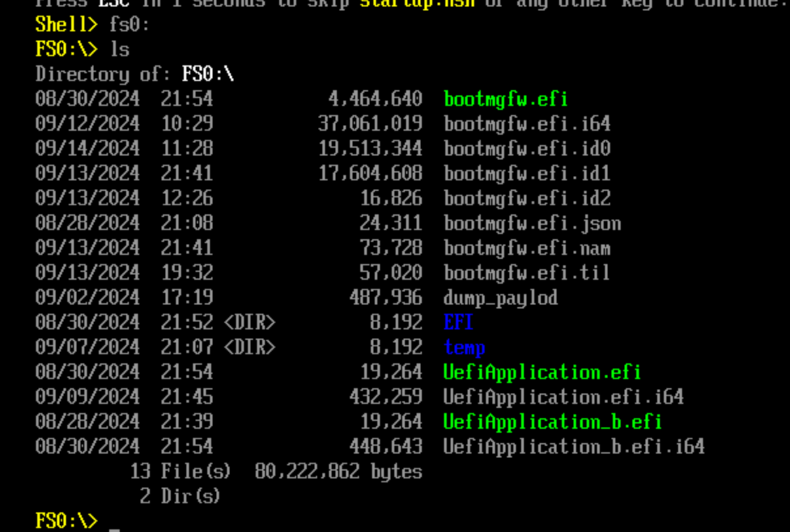
Task: Select the size value 24,311
Action: (391, 224)
